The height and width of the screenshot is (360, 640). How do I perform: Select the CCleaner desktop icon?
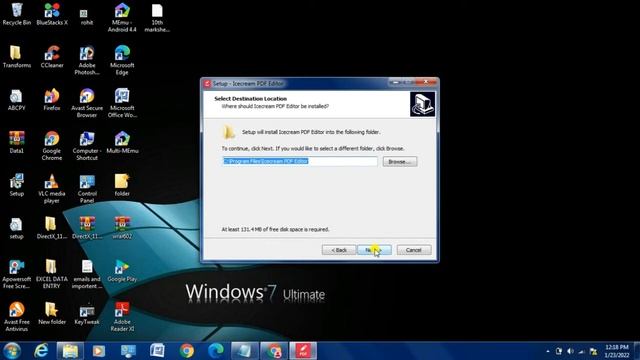coord(52,57)
